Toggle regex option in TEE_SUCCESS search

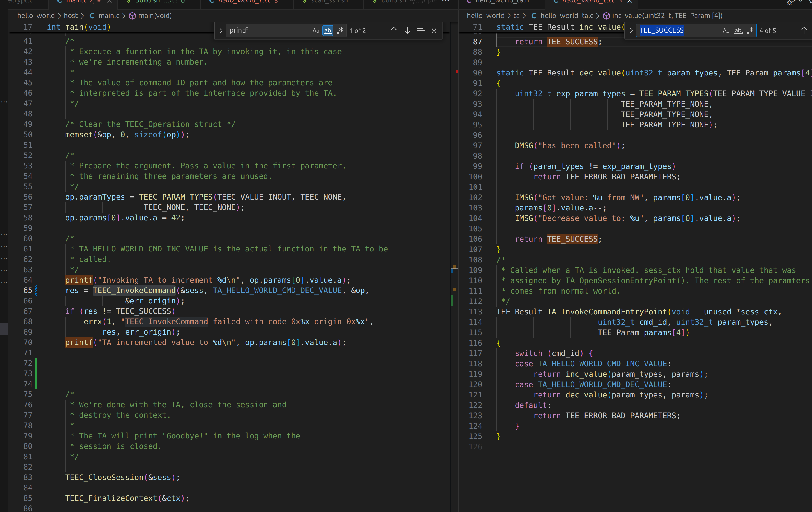click(750, 30)
